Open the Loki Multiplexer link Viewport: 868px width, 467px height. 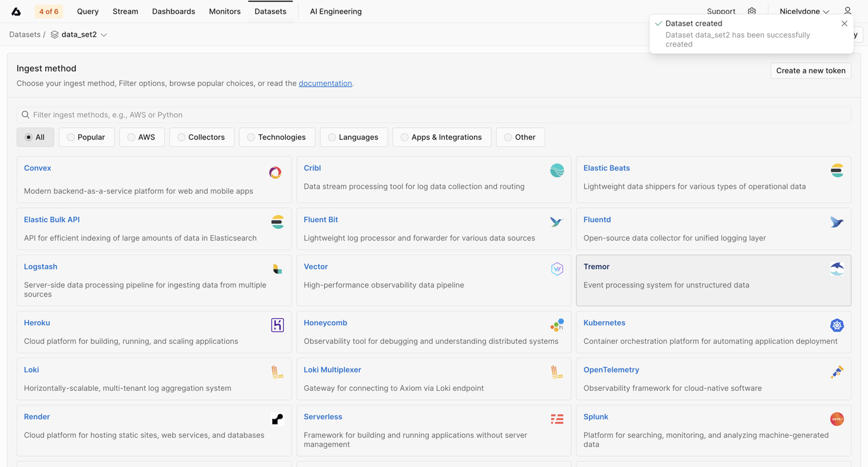point(332,370)
